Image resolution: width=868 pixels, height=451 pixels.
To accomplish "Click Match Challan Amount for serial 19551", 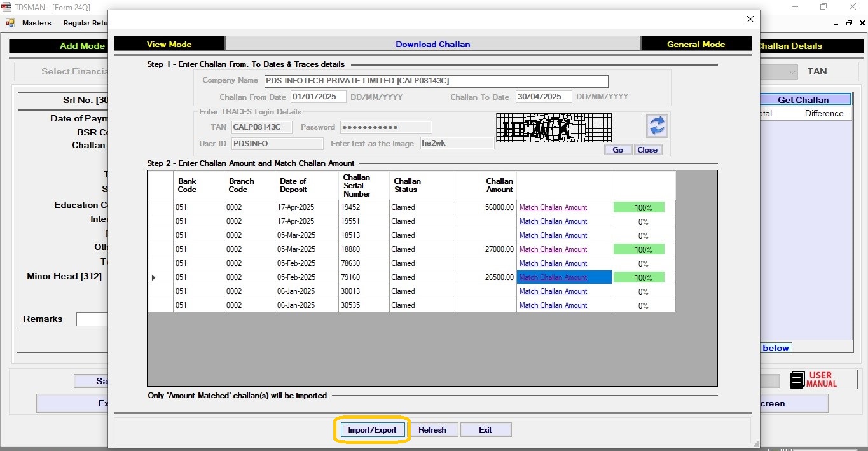I will [x=553, y=221].
